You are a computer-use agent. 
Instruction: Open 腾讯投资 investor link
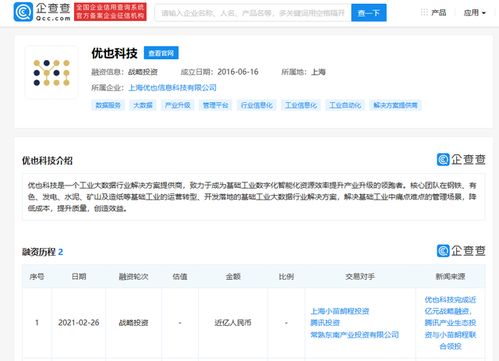click(325, 323)
